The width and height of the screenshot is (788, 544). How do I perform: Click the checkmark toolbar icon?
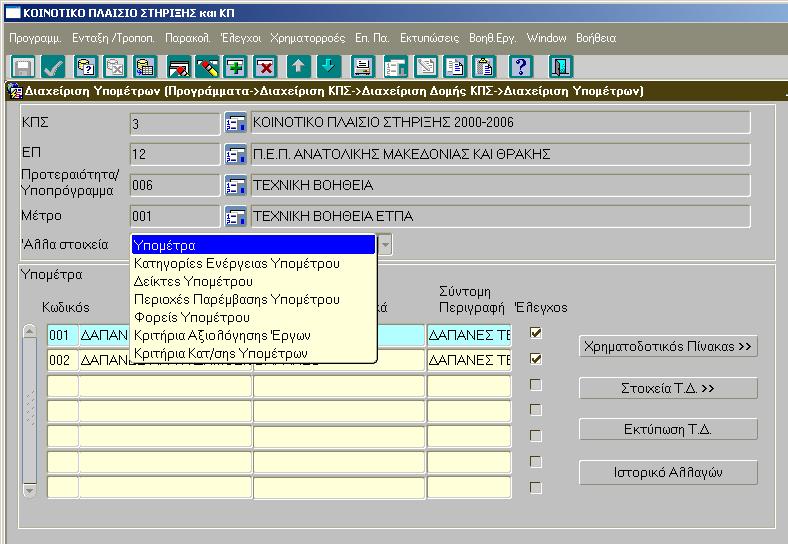coord(53,66)
